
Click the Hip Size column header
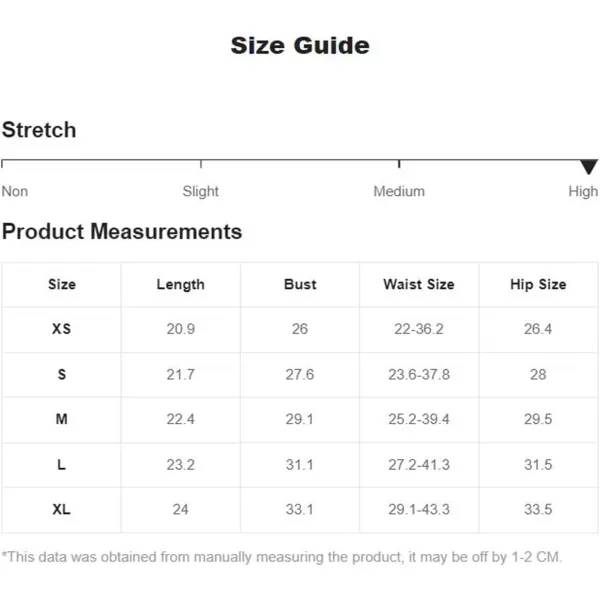click(538, 285)
